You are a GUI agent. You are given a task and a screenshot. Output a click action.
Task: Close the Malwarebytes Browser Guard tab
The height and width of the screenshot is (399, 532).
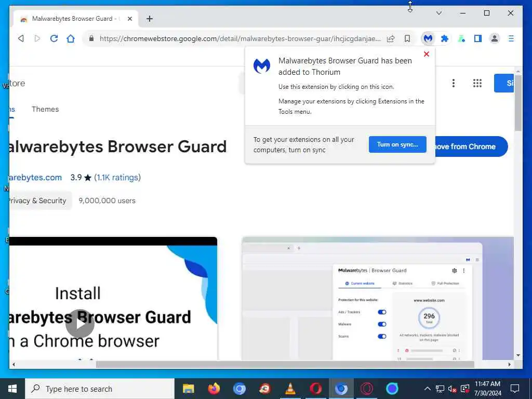click(x=129, y=19)
